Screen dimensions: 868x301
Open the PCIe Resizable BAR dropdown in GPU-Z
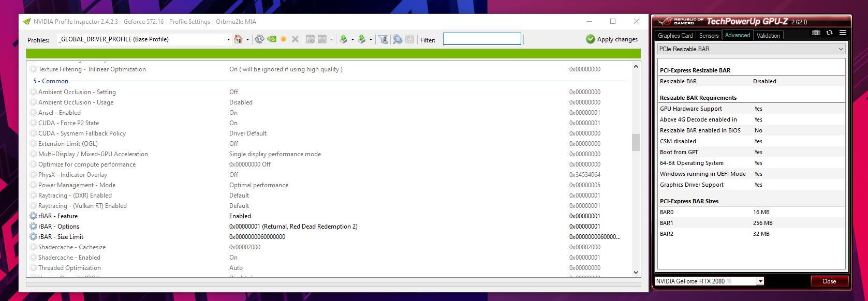click(x=752, y=49)
